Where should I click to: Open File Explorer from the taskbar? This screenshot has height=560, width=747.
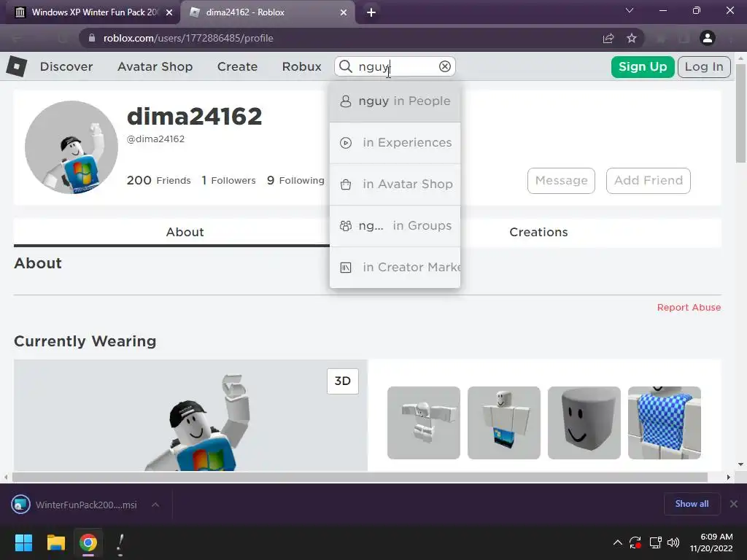point(55,542)
